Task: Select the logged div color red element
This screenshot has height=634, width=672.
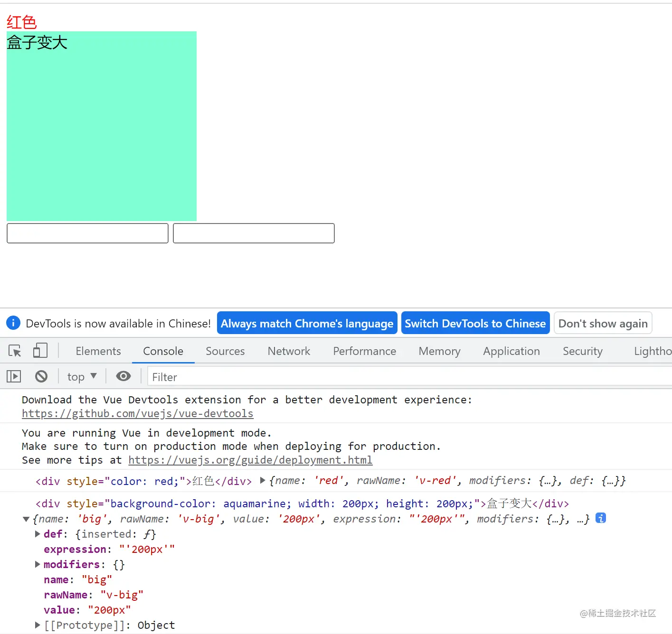Action: click(143, 481)
